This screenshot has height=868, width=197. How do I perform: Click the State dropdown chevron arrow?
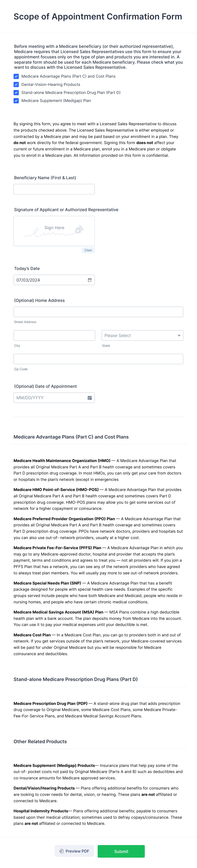[179, 335]
